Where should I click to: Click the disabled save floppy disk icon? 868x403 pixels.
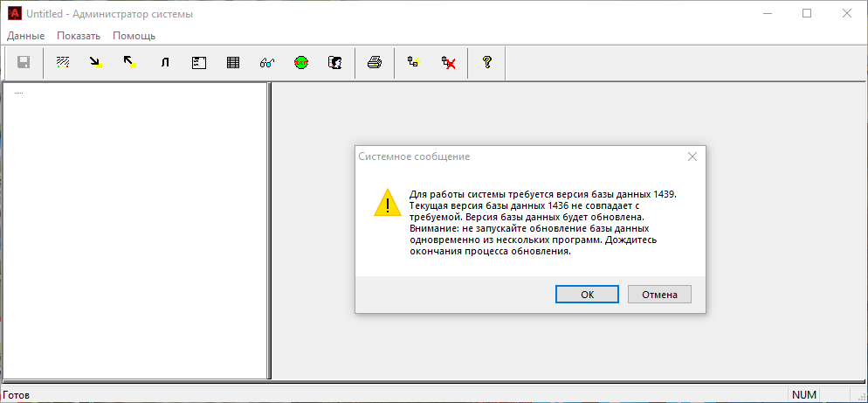[24, 63]
